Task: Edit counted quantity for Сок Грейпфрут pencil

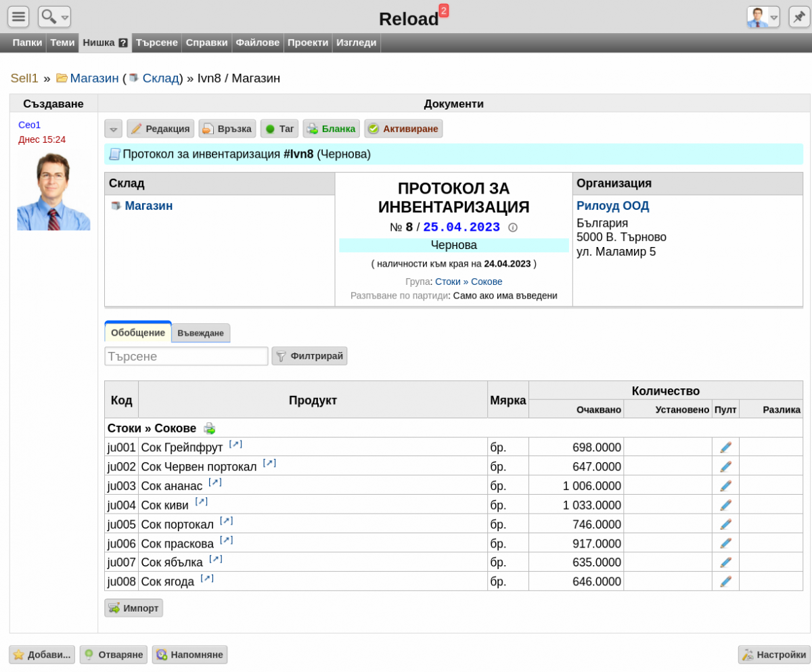Action: pyautogui.click(x=725, y=447)
